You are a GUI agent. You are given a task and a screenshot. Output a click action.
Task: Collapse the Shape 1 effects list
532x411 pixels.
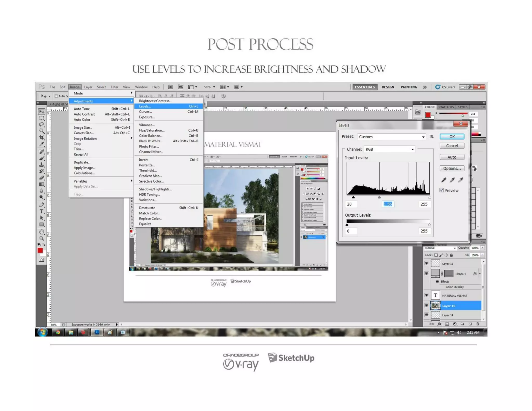tap(480, 274)
